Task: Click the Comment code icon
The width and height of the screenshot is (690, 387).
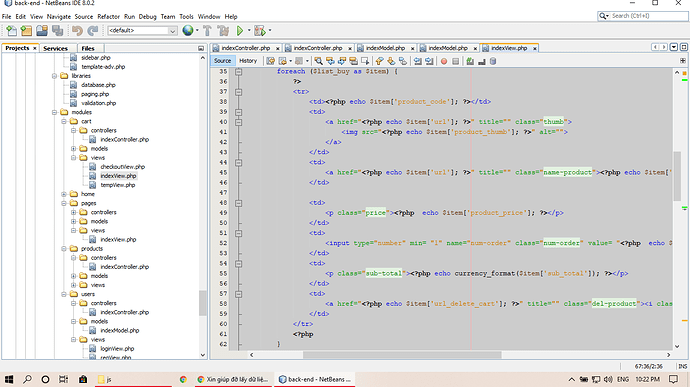Action: [470, 61]
